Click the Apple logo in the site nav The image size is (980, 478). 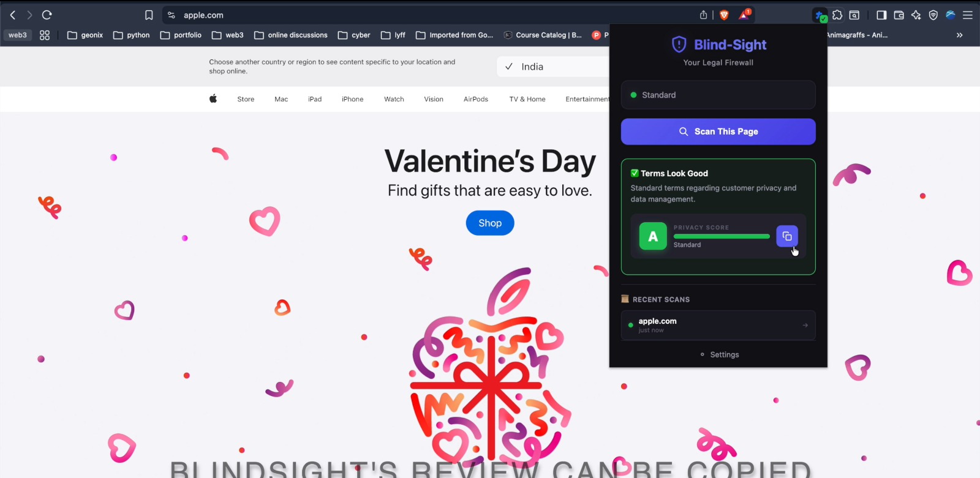(x=213, y=99)
